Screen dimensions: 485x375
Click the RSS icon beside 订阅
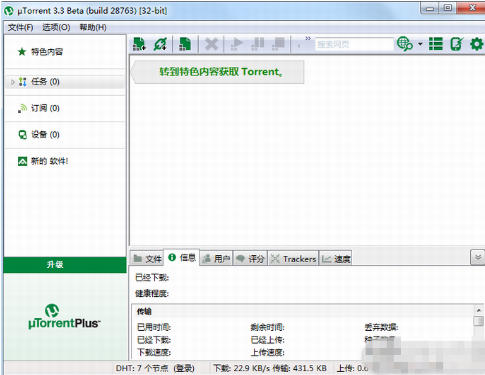(22, 108)
